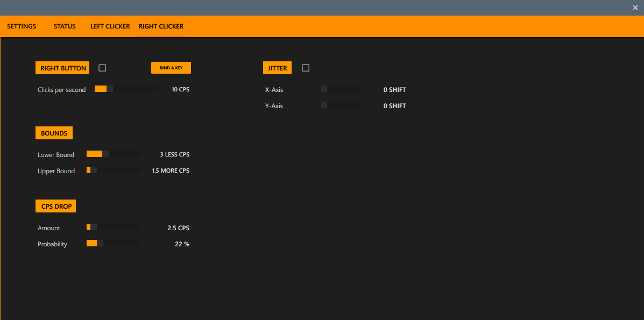
Task: Click the Jitter label button
Action: [x=277, y=68]
